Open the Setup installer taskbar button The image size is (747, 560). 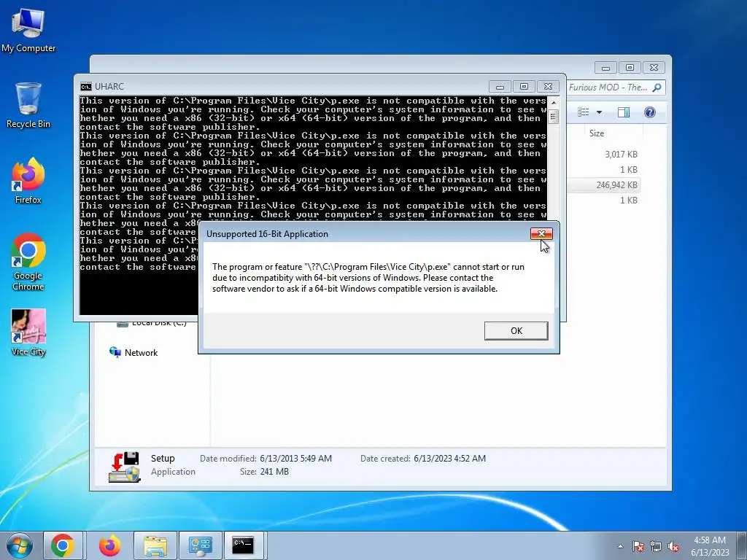tap(200, 545)
